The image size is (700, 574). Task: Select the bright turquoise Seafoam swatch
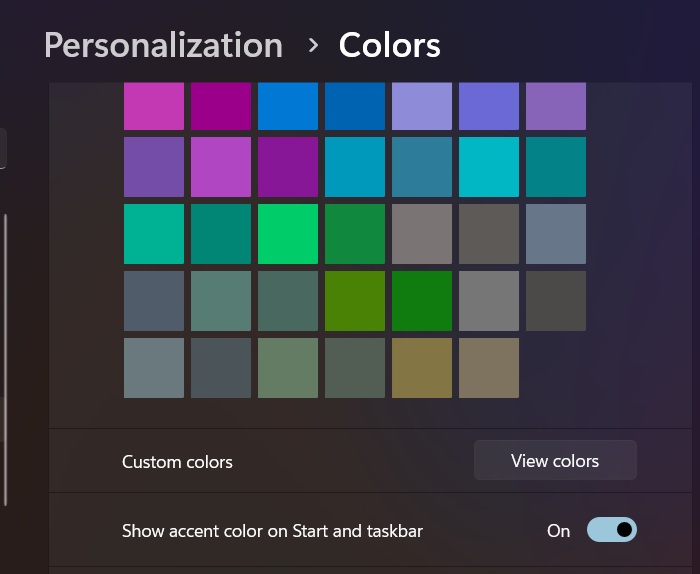[489, 167]
